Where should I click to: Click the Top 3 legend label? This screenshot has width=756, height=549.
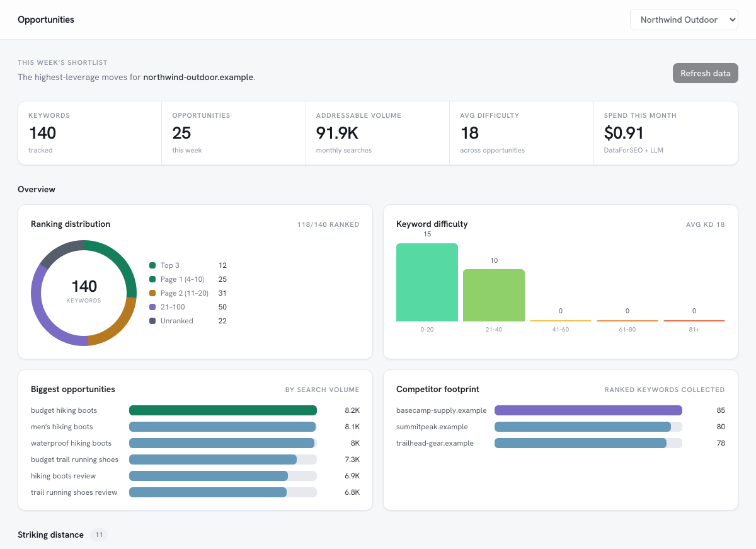(170, 265)
